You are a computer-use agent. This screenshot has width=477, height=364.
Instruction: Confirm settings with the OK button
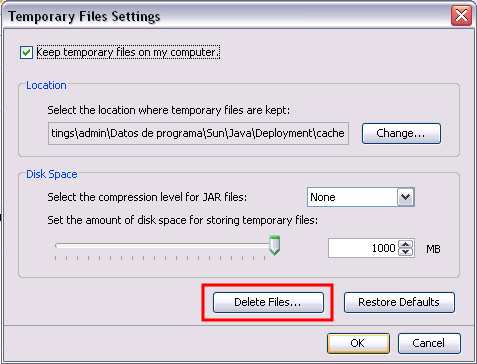(358, 343)
